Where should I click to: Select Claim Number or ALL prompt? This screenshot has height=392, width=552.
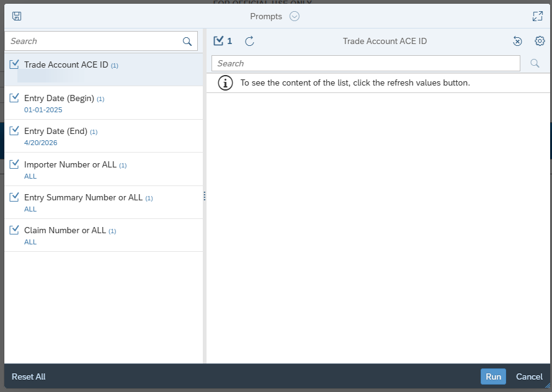(65, 230)
